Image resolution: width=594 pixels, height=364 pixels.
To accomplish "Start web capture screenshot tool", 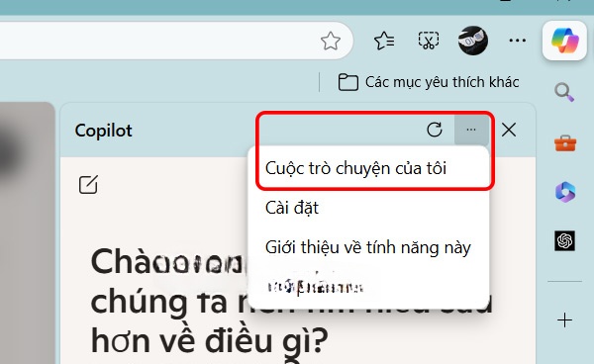I will [x=429, y=41].
